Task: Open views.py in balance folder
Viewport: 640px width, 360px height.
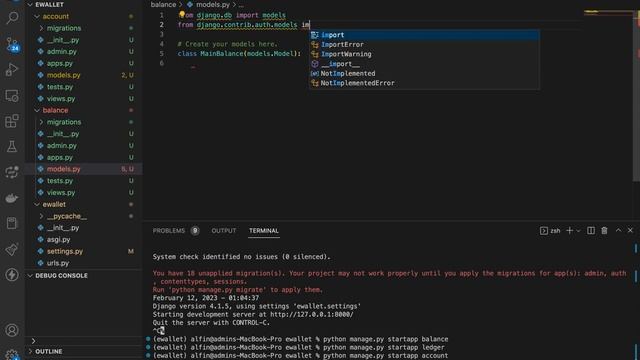Action: (x=61, y=193)
